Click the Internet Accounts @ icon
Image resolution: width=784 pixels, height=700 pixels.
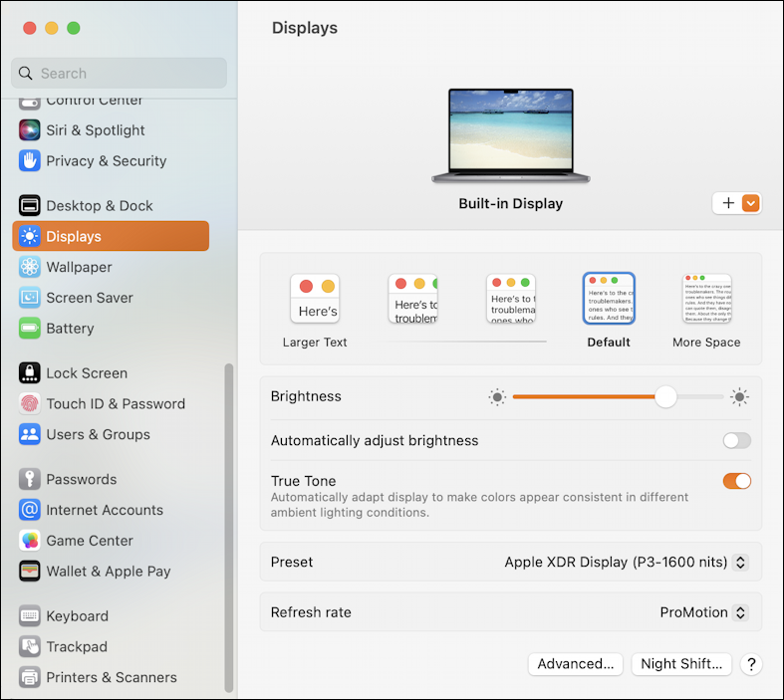click(30, 510)
